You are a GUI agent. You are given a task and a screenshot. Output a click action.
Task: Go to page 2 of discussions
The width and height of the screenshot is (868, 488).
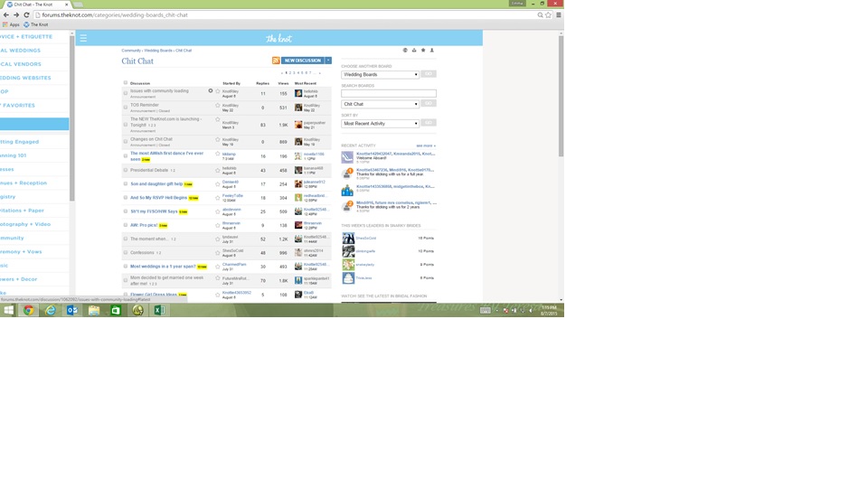tap(289, 73)
